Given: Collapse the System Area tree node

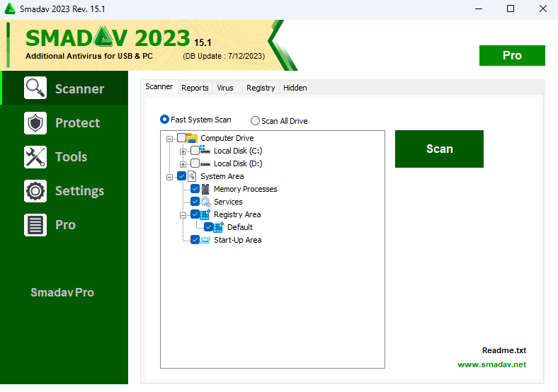Looking at the screenshot, I should [170, 177].
